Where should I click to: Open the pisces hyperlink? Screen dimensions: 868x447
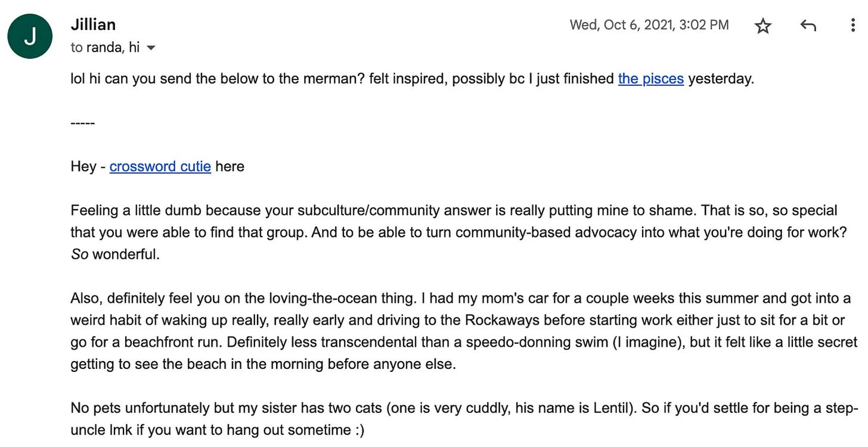650,78
